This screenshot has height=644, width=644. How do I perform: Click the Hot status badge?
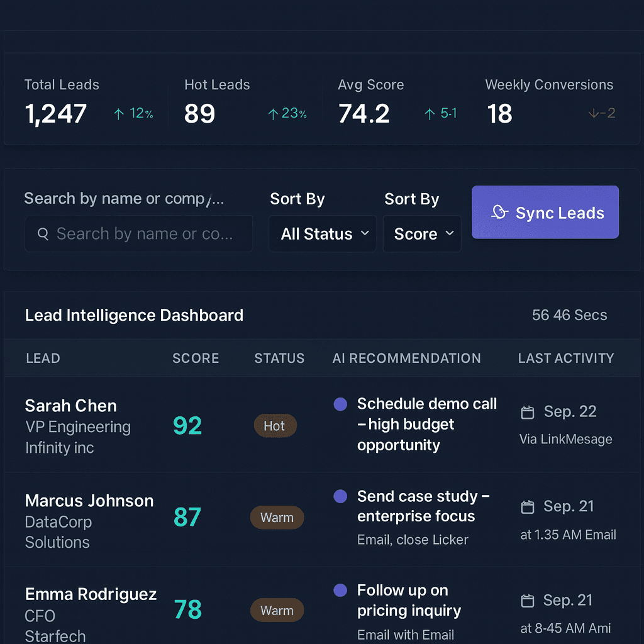coord(274,426)
